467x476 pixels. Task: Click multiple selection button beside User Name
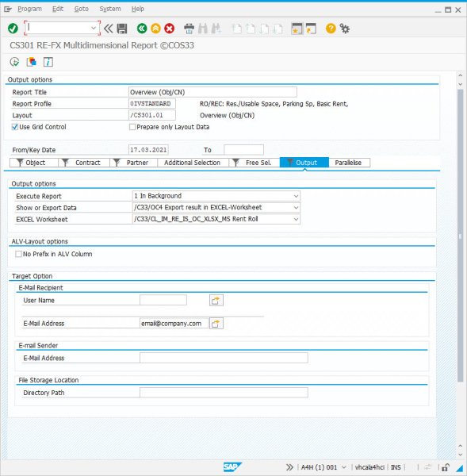[x=216, y=300]
